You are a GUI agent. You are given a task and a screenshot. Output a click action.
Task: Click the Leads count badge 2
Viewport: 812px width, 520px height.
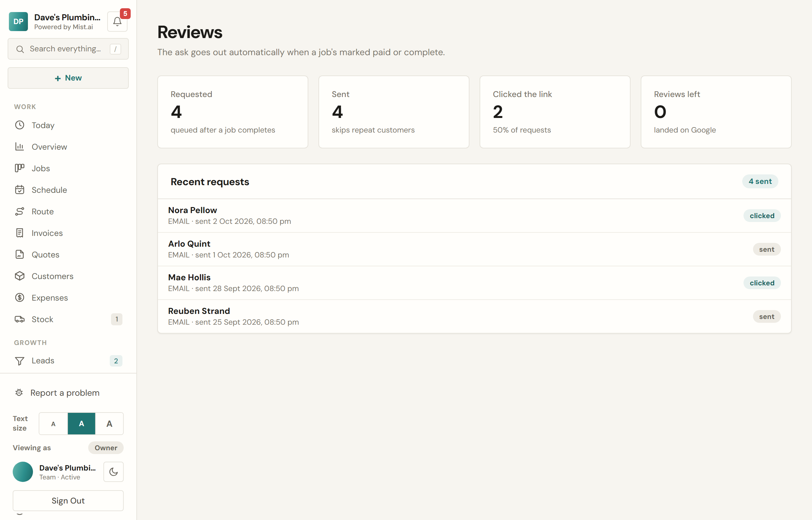[x=116, y=361]
